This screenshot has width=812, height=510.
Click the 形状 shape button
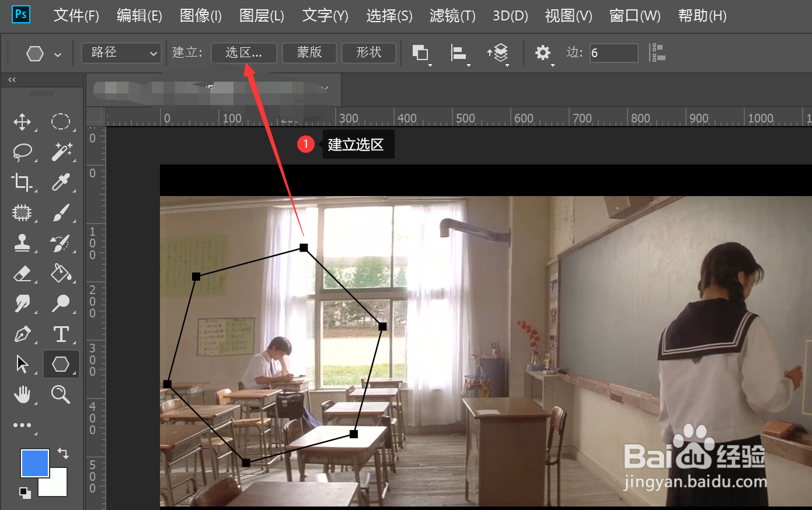(369, 53)
